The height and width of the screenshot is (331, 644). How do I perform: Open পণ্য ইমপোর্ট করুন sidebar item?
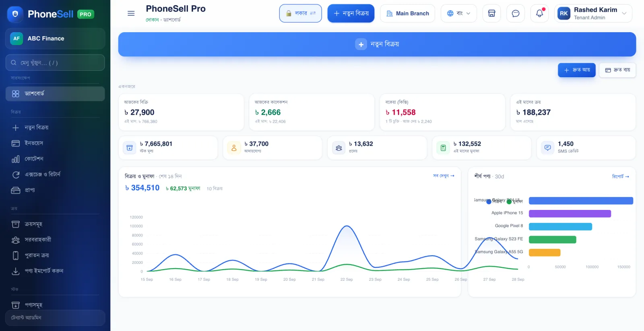[55, 271]
